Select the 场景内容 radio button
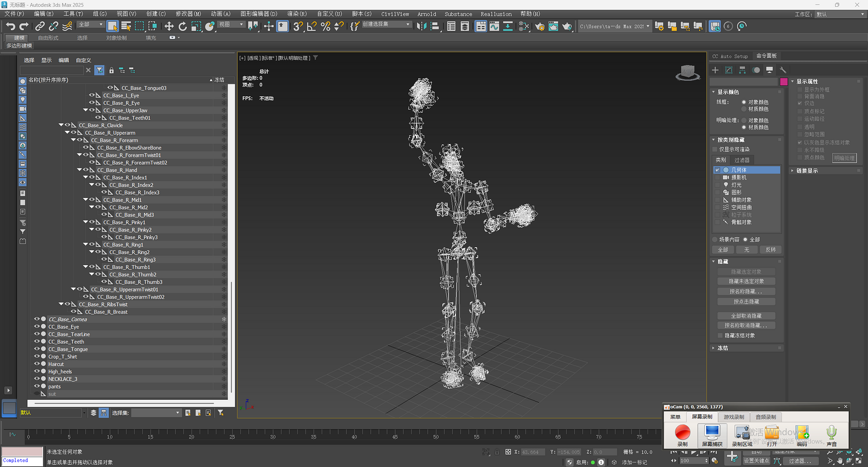This screenshot has height=467, width=868. 715,240
